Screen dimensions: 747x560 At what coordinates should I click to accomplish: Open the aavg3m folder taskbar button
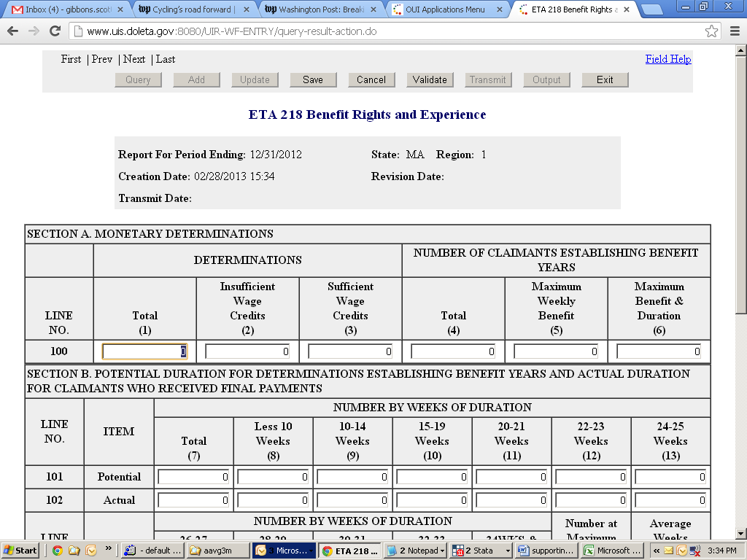[x=218, y=551]
